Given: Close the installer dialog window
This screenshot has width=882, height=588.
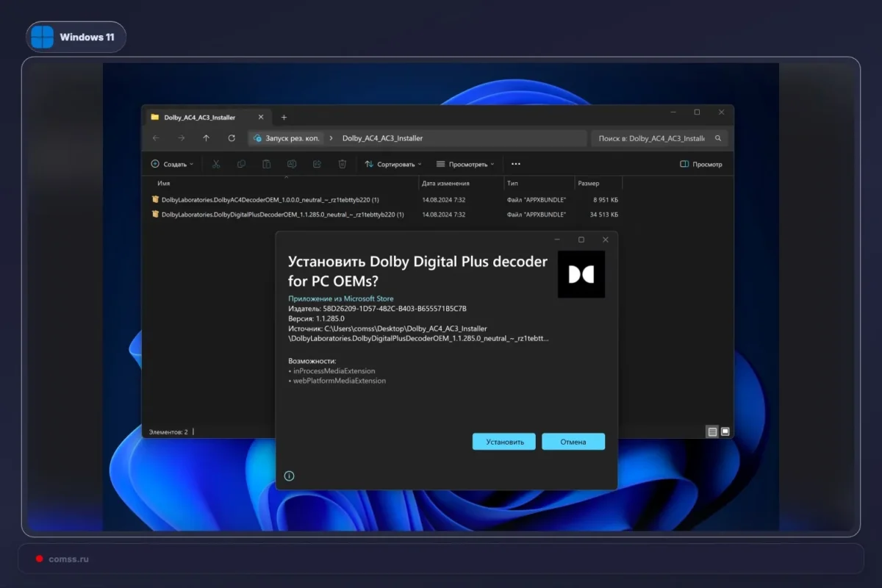Looking at the screenshot, I should pos(606,240).
